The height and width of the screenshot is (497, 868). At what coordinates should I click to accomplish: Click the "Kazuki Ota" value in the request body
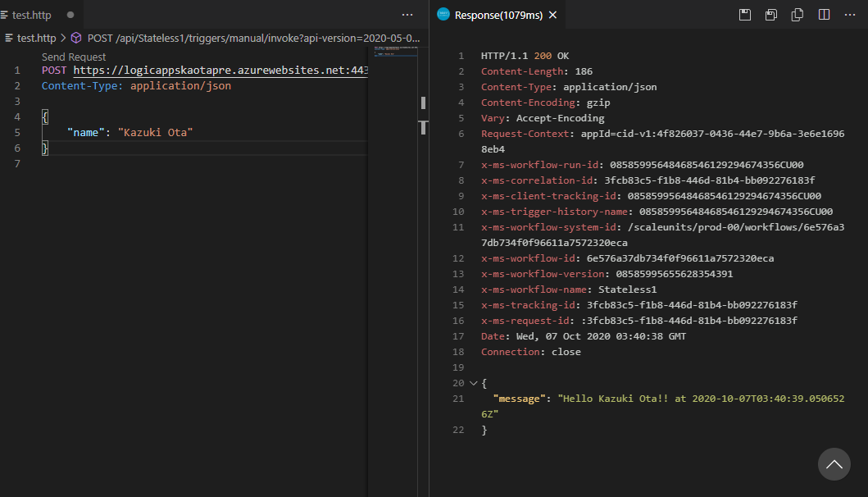point(155,132)
